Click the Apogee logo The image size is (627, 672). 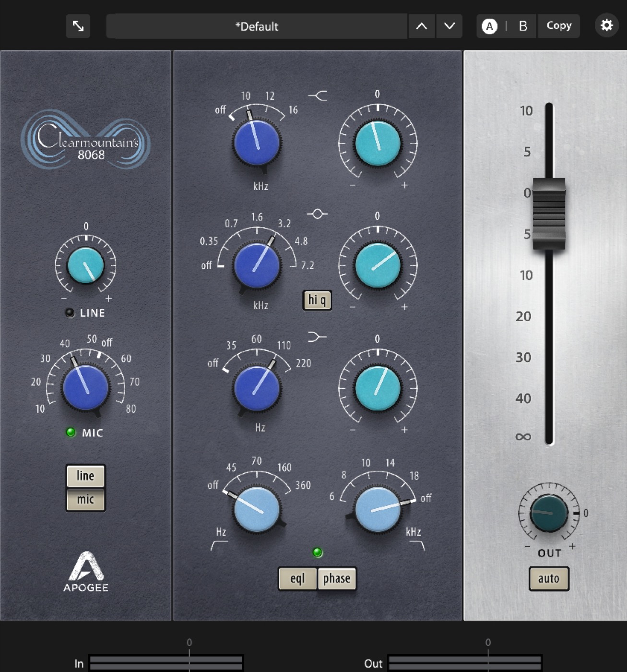86,572
